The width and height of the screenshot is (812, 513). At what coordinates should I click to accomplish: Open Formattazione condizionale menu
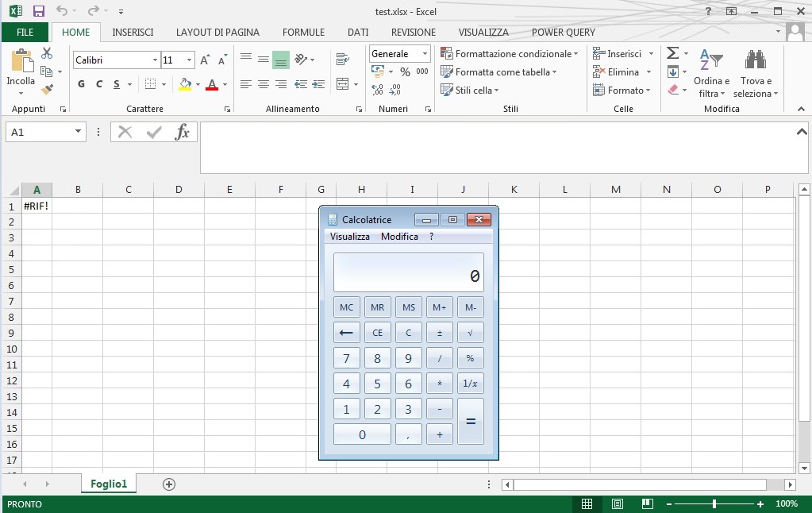coord(509,53)
